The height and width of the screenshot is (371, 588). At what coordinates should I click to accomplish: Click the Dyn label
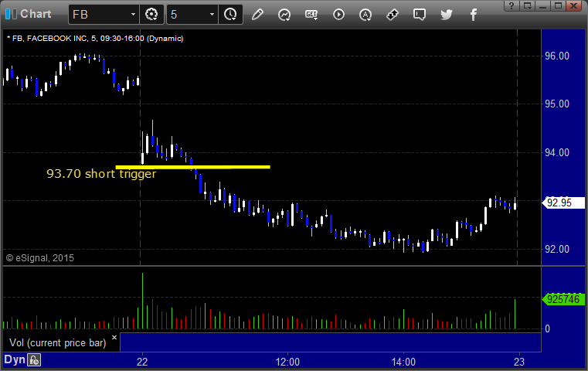pos(14,359)
